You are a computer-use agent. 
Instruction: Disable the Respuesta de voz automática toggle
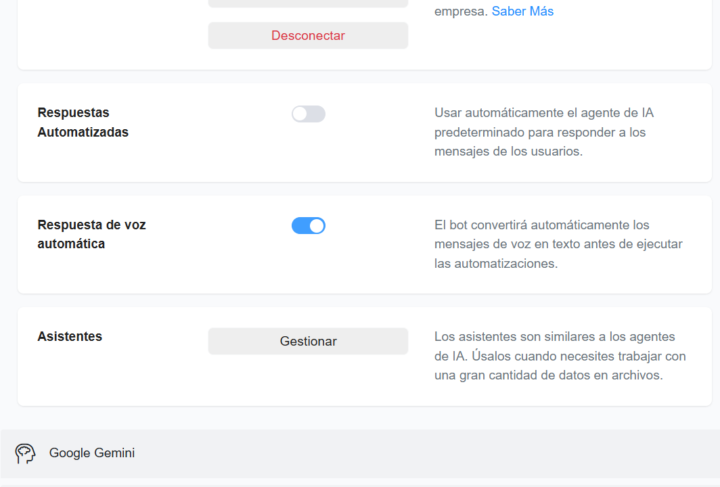(309, 226)
